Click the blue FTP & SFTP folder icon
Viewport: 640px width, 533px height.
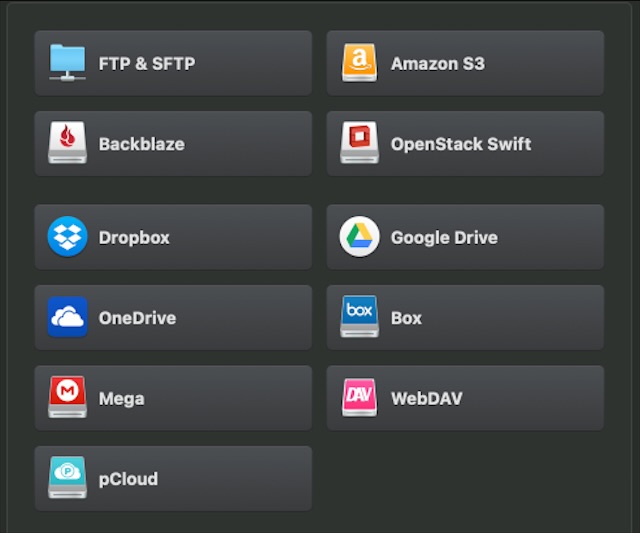[68, 62]
